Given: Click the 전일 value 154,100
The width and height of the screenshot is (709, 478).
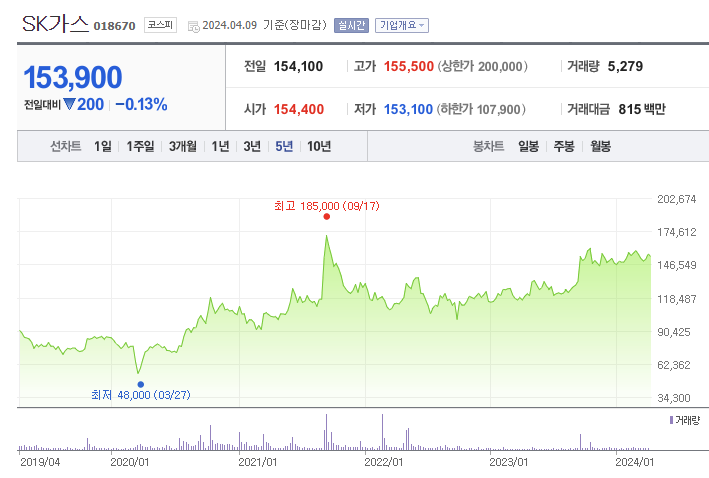Looking at the screenshot, I should pyautogui.click(x=298, y=66).
